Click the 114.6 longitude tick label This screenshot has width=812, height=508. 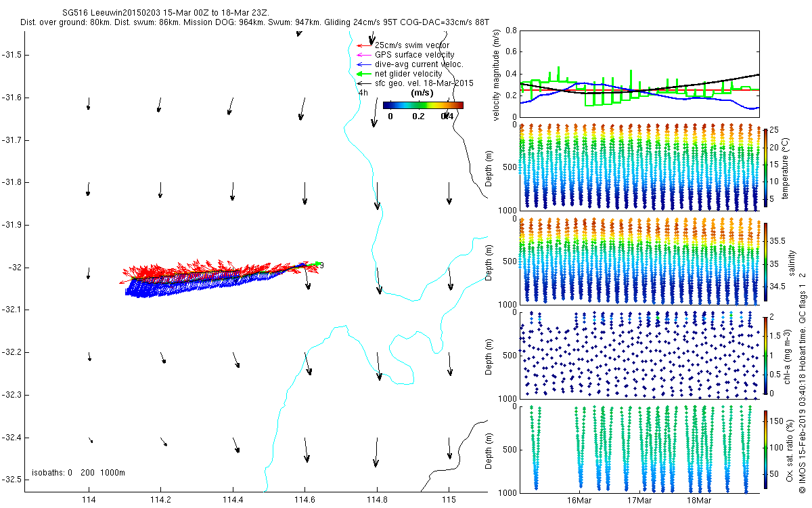304,499
